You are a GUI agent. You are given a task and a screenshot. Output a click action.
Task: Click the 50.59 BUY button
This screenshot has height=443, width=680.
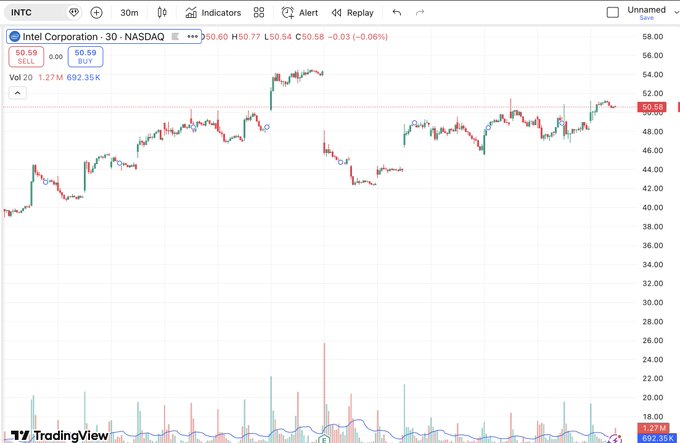coord(85,57)
